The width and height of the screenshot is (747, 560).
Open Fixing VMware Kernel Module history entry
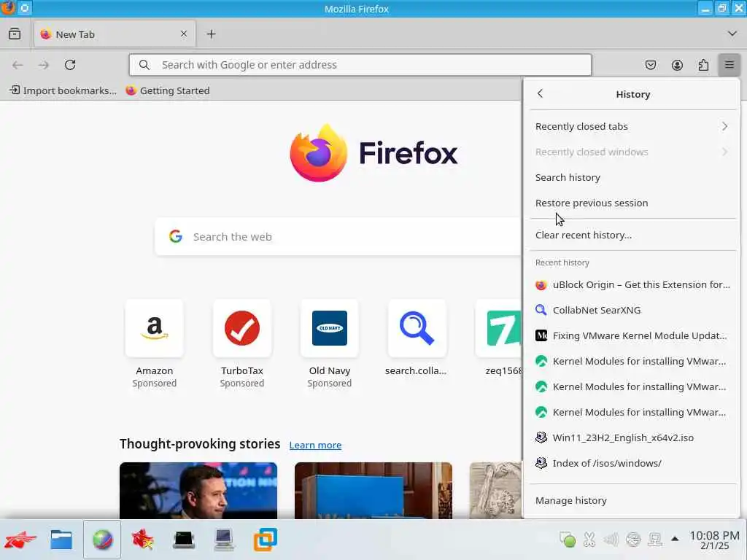tap(632, 335)
